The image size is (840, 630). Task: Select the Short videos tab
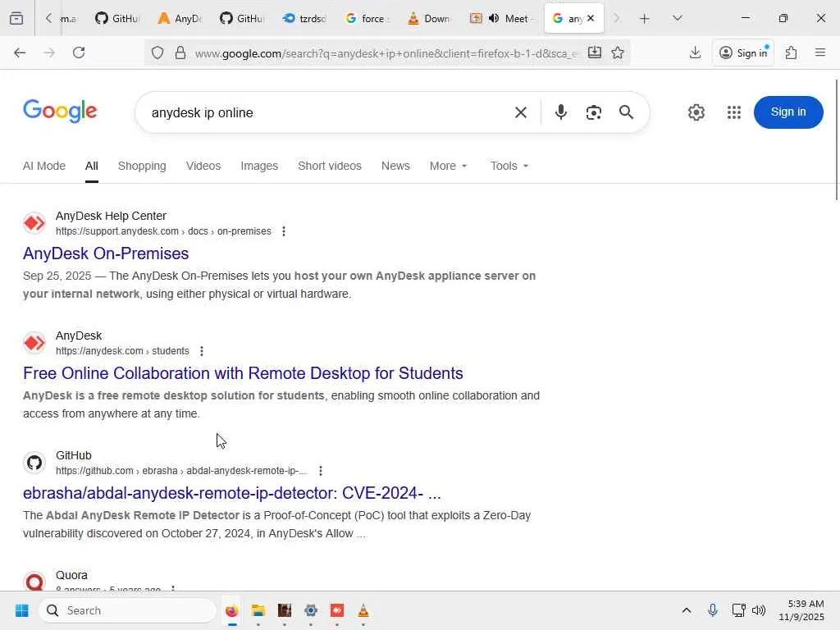(330, 166)
